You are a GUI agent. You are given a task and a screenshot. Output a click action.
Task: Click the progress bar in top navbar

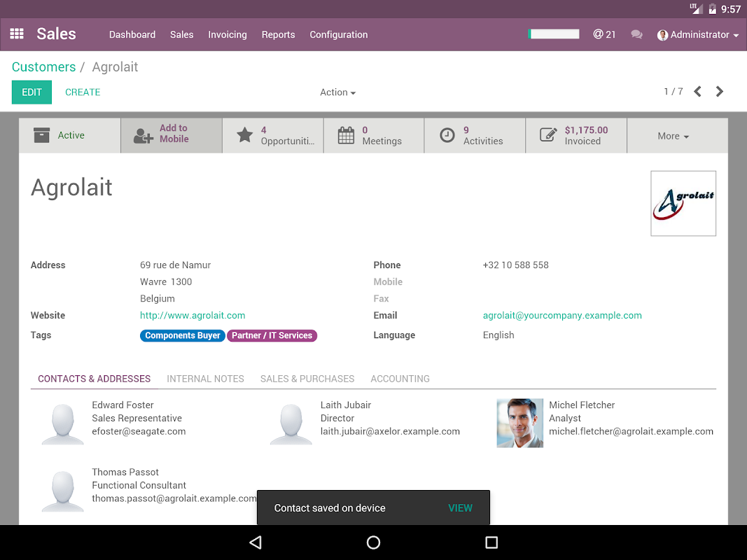point(554,34)
